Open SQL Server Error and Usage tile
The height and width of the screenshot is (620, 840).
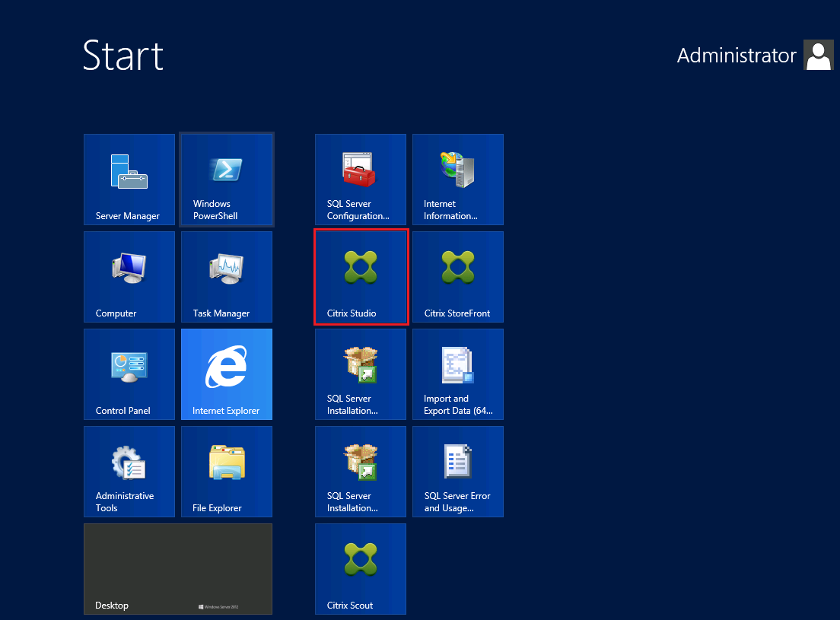click(458, 472)
